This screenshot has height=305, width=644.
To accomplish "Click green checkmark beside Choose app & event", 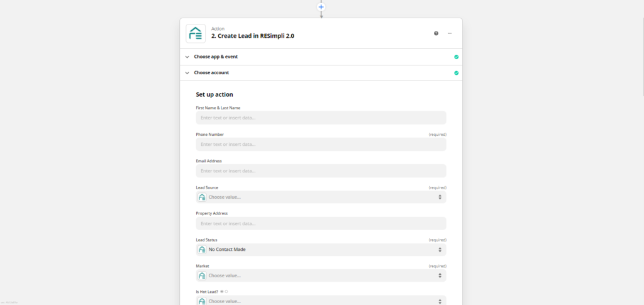I will pyautogui.click(x=457, y=57).
